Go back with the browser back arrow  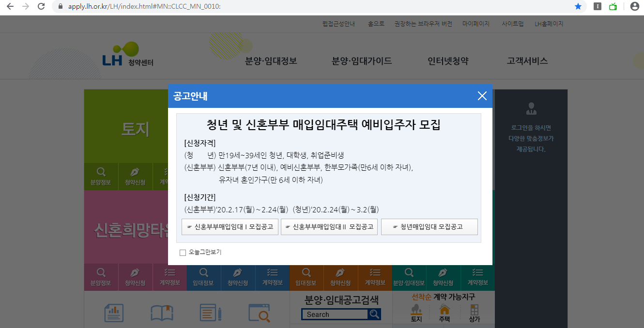[10, 6]
